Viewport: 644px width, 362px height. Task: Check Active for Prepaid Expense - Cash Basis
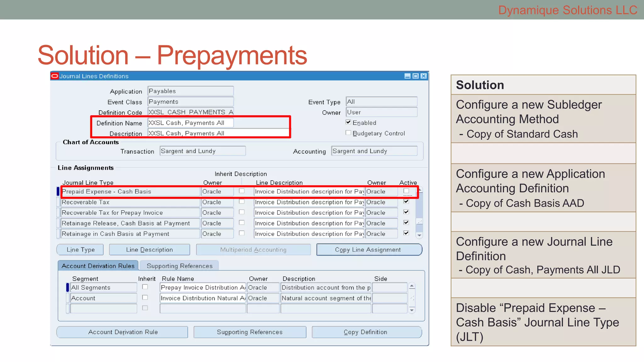(406, 191)
